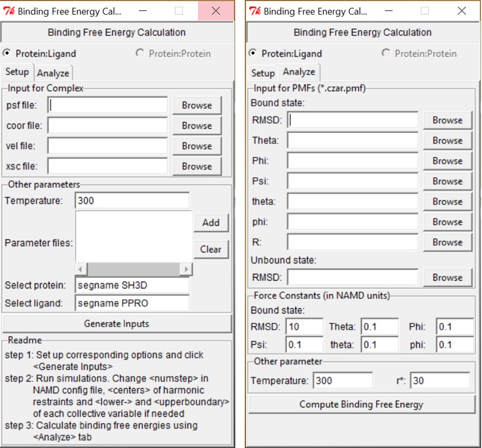
Task: Clear the Parameter files list
Action: click(210, 249)
